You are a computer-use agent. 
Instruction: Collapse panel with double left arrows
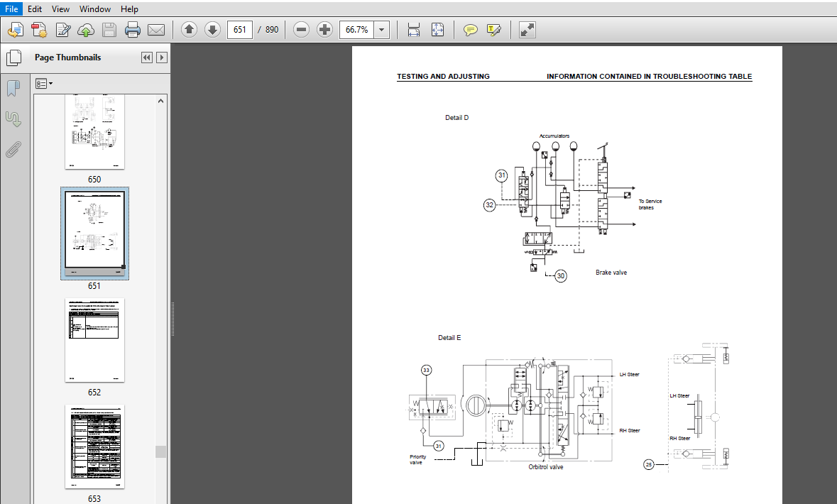point(147,57)
